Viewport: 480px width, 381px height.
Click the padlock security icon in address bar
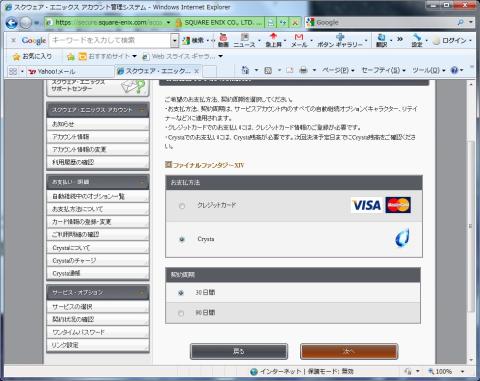(178, 23)
